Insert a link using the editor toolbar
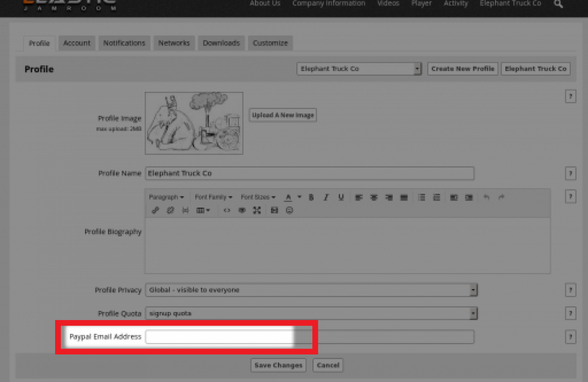The width and height of the screenshot is (588, 382). [155, 210]
